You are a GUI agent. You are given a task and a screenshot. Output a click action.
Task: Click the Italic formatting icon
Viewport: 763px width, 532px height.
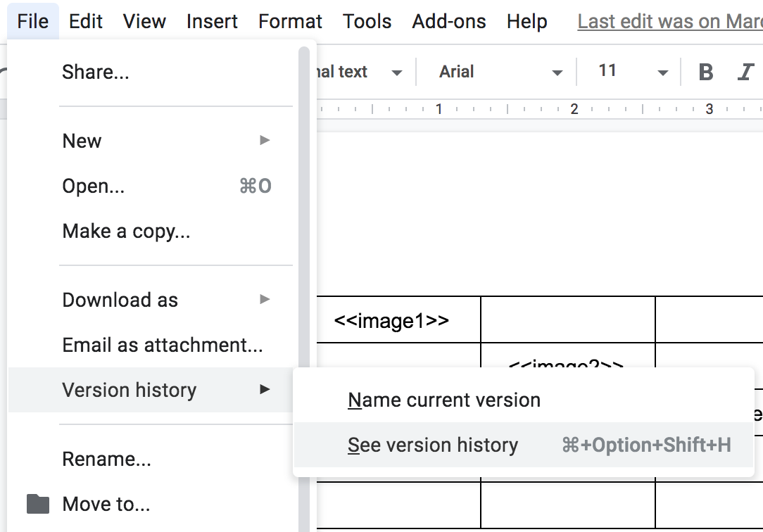coord(745,72)
